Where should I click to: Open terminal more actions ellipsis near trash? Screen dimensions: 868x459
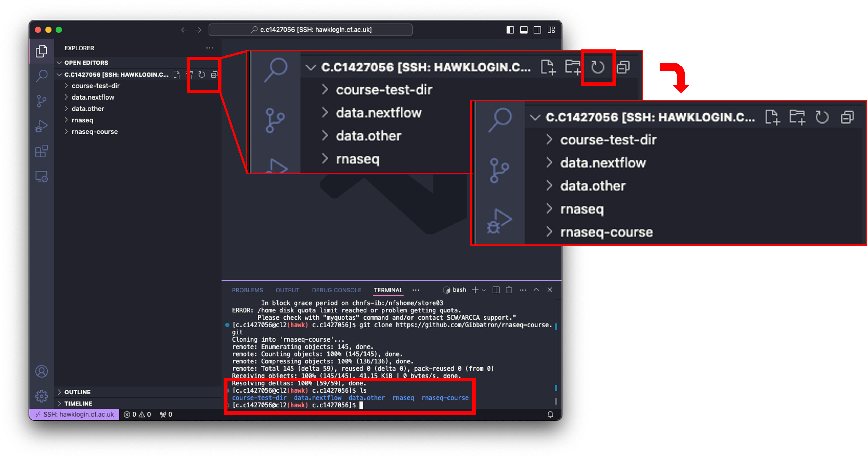[523, 290]
